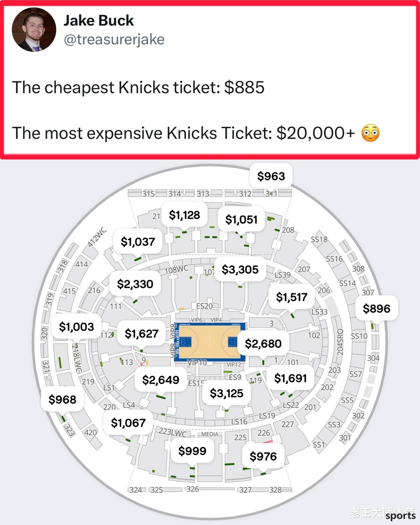Select the $896 price marker
The height and width of the screenshot is (525, 420).
coord(377,309)
